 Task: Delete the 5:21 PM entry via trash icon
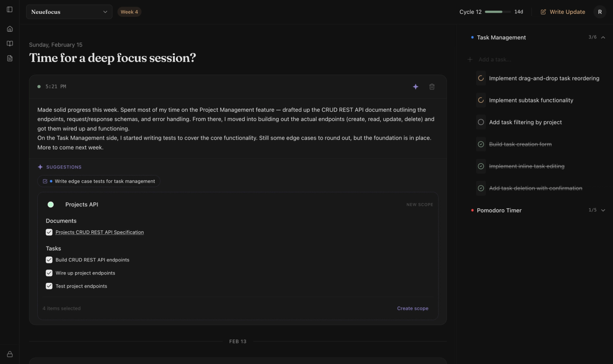tap(432, 87)
